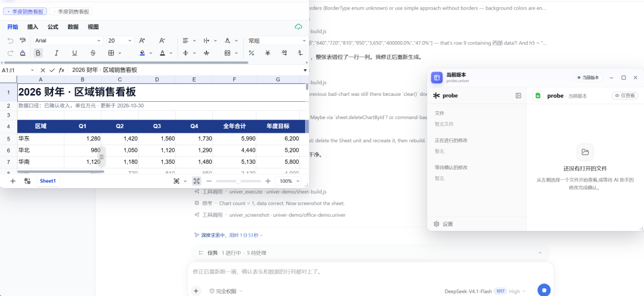Viewport: 644px width, 296px height.
Task: Click the middle-align arrows icon
Action: pyautogui.click(x=185, y=53)
